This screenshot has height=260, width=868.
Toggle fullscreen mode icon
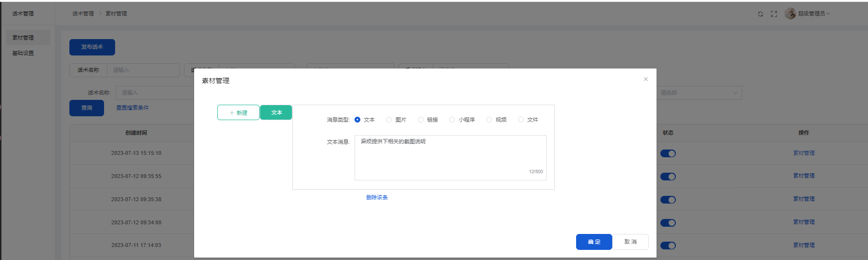pyautogui.click(x=774, y=14)
